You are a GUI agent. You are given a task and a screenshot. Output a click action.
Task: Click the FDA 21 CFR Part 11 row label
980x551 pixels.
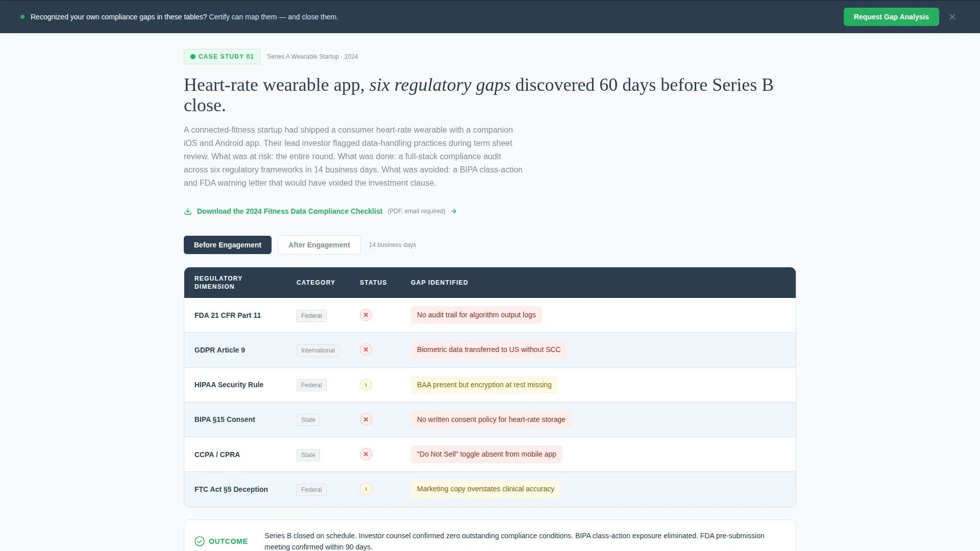pyautogui.click(x=228, y=315)
